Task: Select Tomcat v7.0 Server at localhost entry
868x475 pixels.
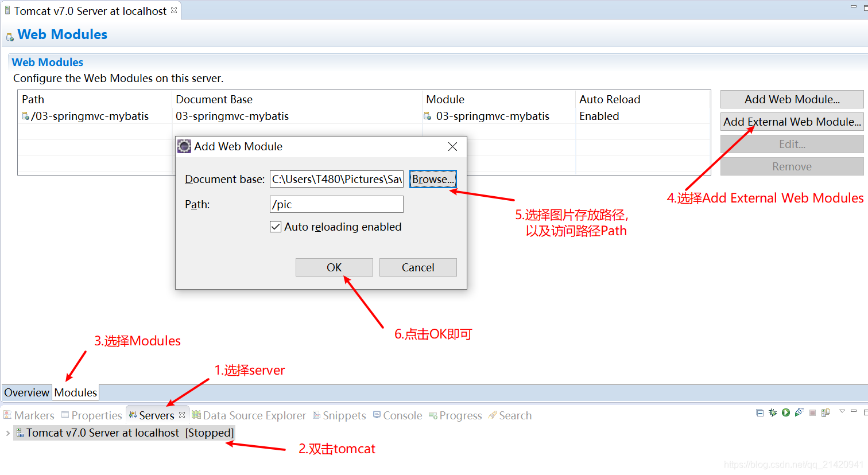Action: click(x=124, y=433)
